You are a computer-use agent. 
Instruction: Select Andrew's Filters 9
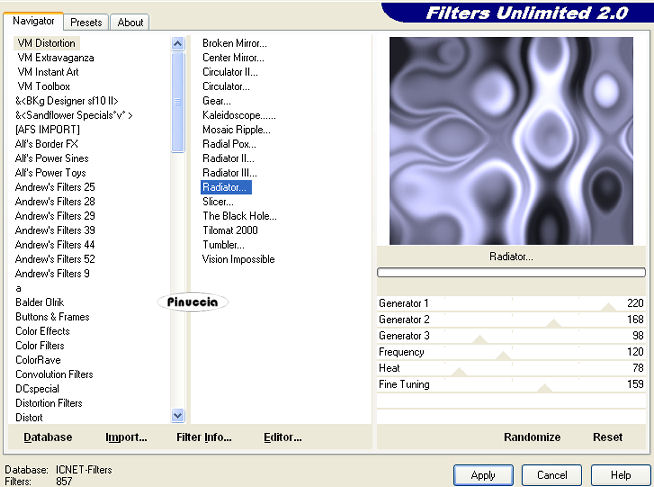(52, 274)
